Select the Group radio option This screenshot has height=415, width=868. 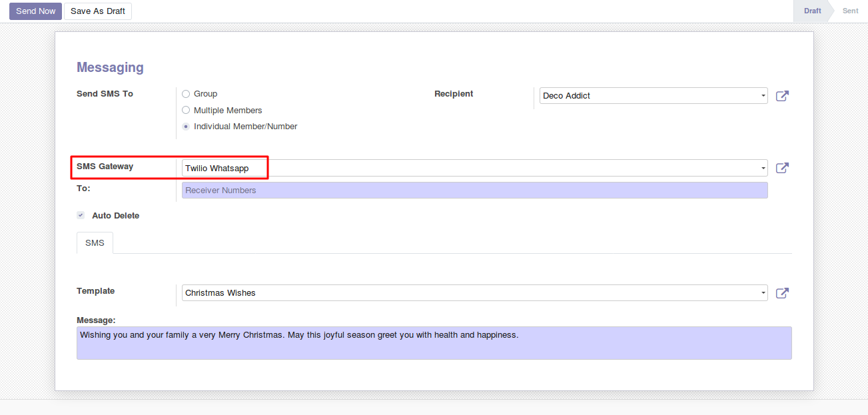click(x=186, y=94)
